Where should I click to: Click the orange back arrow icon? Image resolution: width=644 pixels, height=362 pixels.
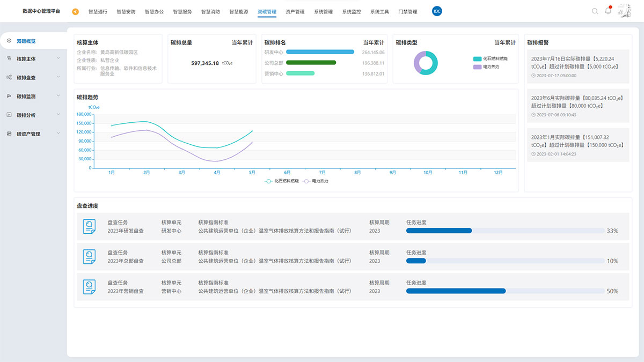point(75,12)
